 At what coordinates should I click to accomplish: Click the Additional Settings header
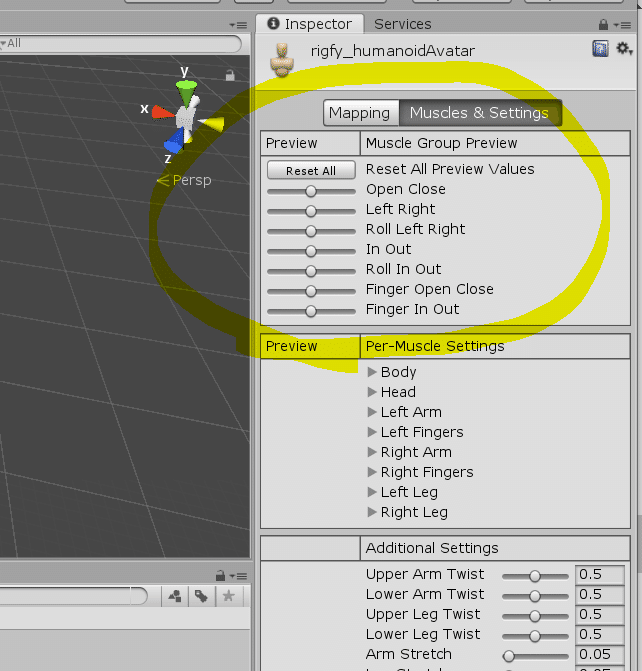tap(432, 548)
